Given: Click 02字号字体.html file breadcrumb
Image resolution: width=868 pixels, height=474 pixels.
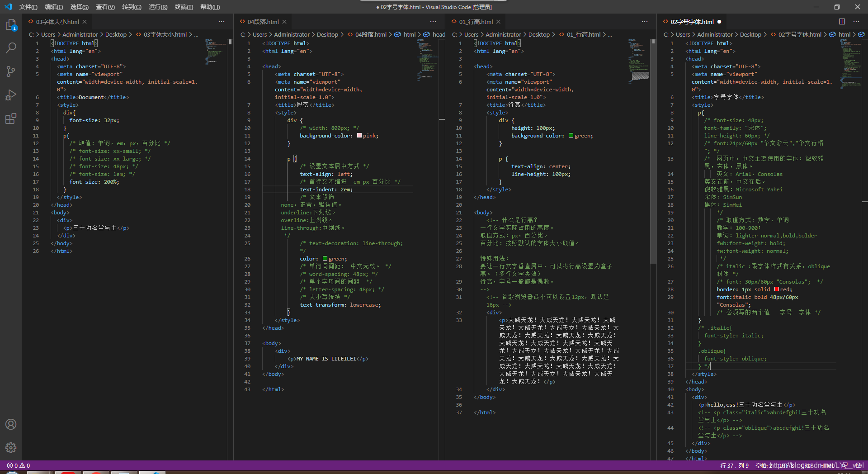Looking at the screenshot, I should tap(800, 34).
